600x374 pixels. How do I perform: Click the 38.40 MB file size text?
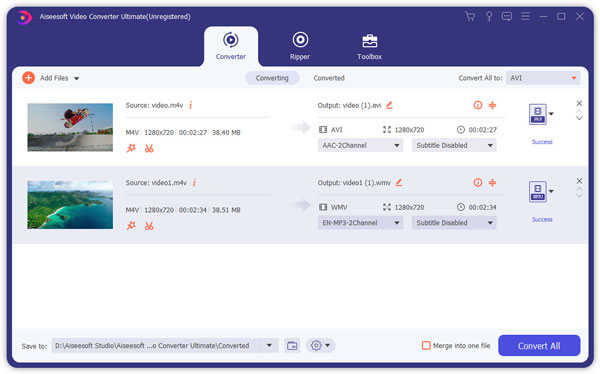coord(226,133)
